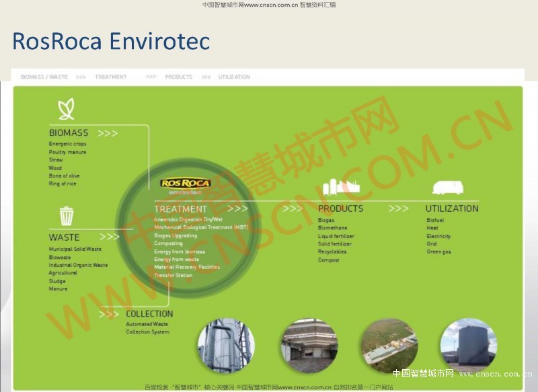Click the waste trash bin icon
Image resolution: width=538 pixels, height=392 pixels.
point(67,216)
